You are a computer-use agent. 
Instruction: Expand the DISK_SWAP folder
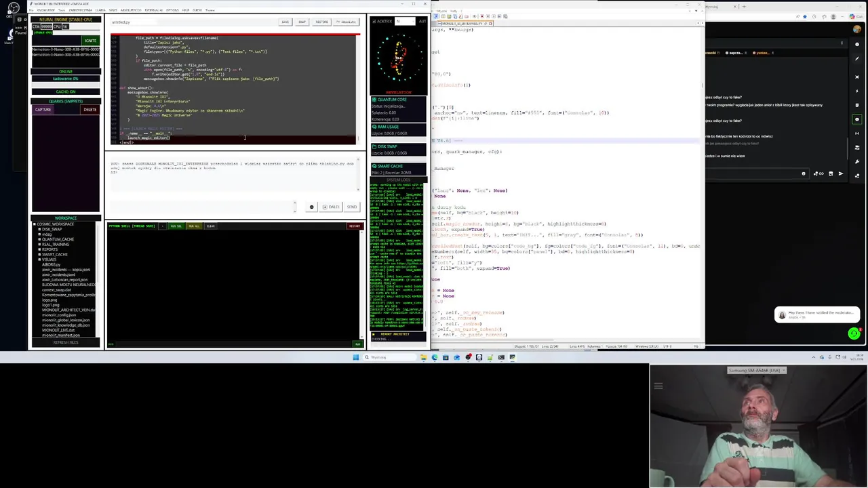(x=39, y=229)
